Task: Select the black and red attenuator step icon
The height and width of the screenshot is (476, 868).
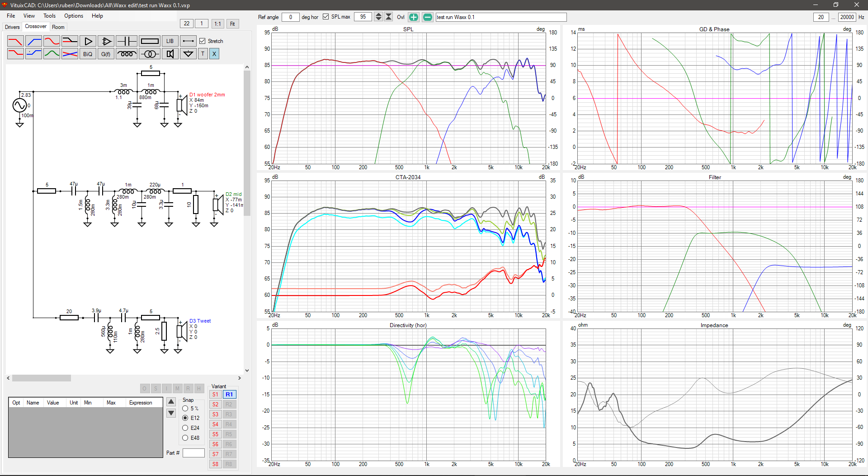Action: [x=70, y=41]
